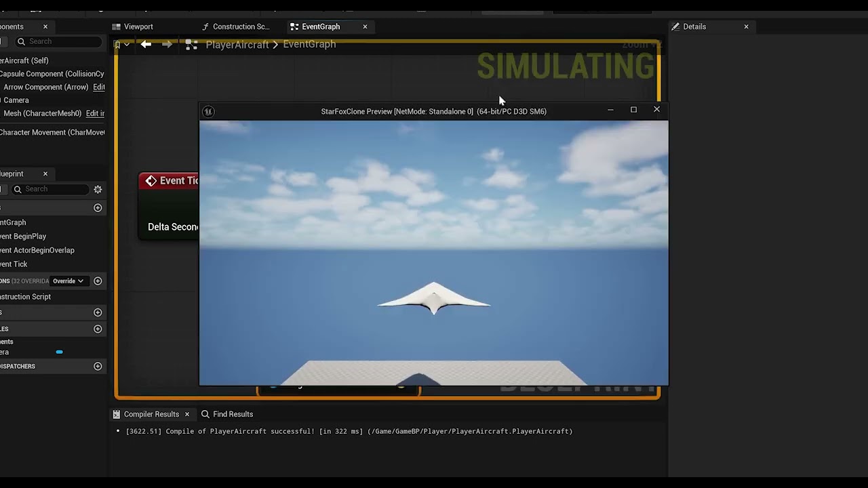Open the functions Override dropdown
The width and height of the screenshot is (868, 488).
(x=68, y=281)
